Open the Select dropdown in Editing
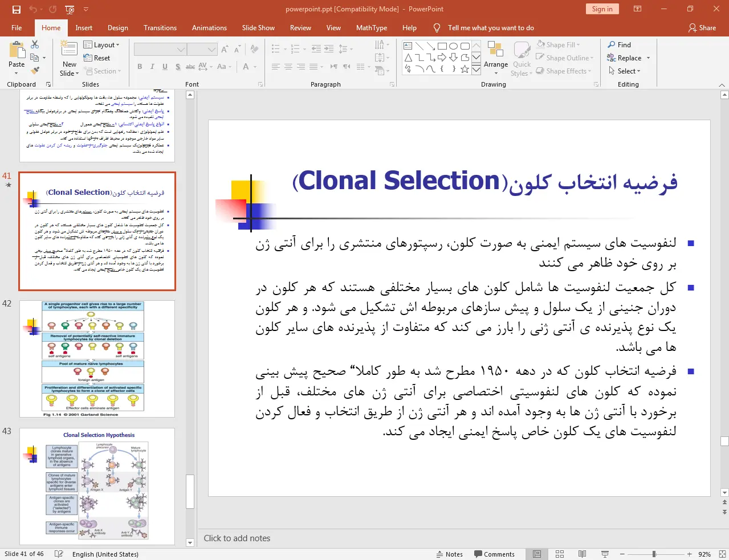 [x=625, y=71]
